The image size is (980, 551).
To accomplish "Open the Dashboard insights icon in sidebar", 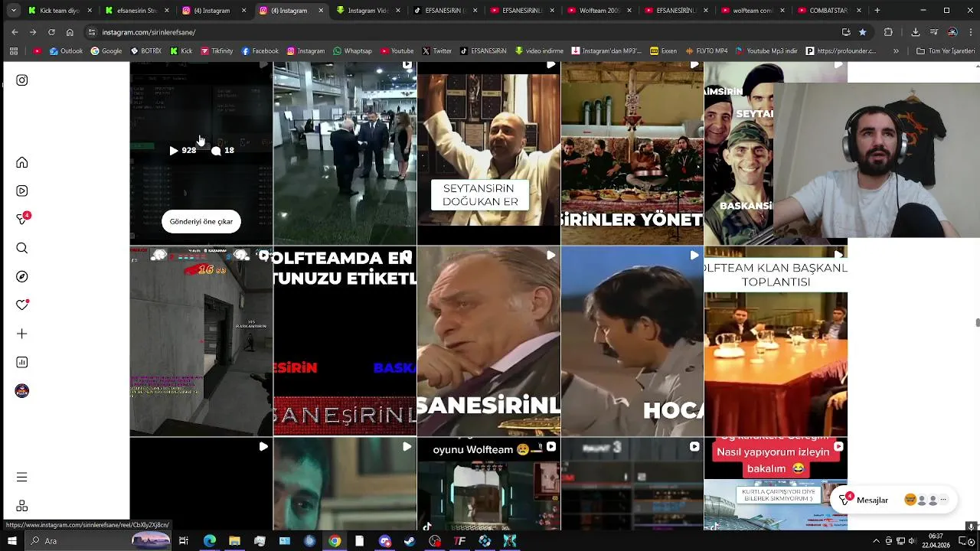I will [22, 362].
